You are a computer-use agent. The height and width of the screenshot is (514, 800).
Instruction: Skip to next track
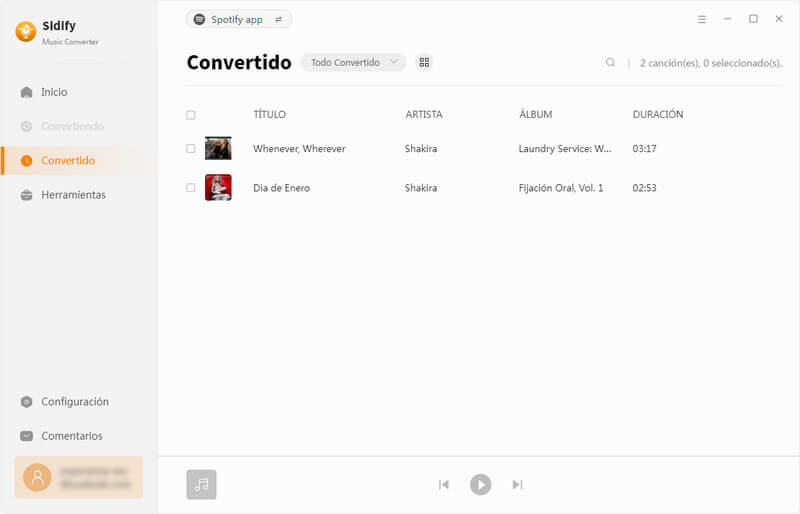[x=517, y=484]
